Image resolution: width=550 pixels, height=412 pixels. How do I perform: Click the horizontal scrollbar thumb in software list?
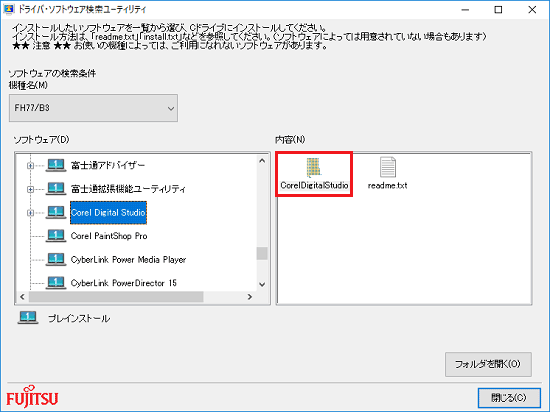point(116,297)
